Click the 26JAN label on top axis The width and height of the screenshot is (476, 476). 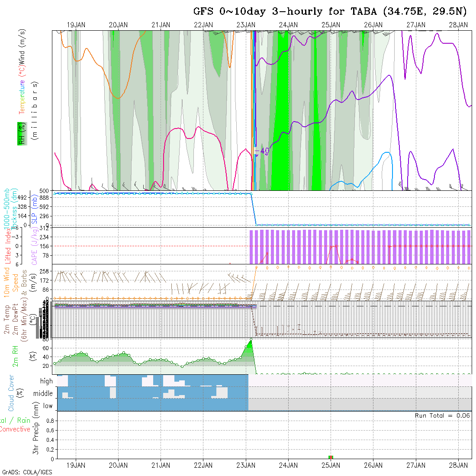[373, 25]
